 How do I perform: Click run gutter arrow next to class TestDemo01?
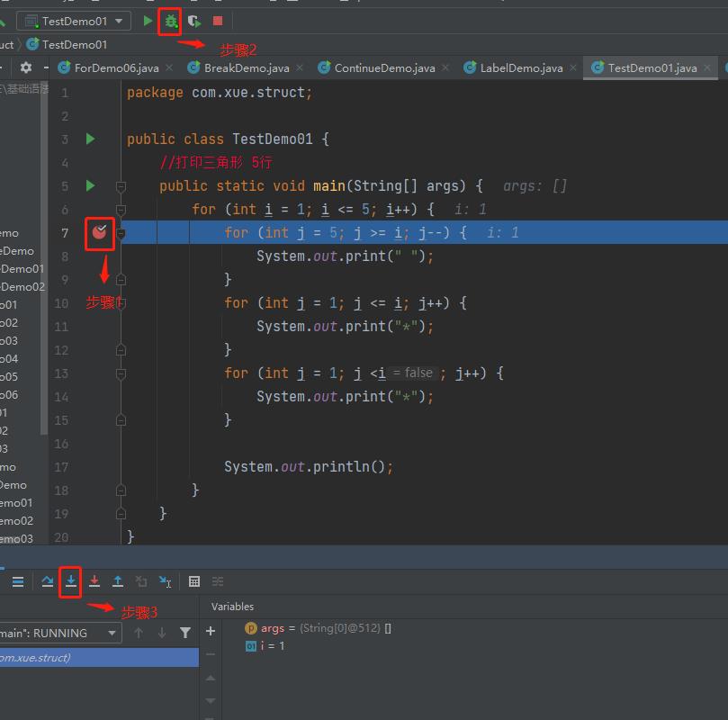pos(91,139)
